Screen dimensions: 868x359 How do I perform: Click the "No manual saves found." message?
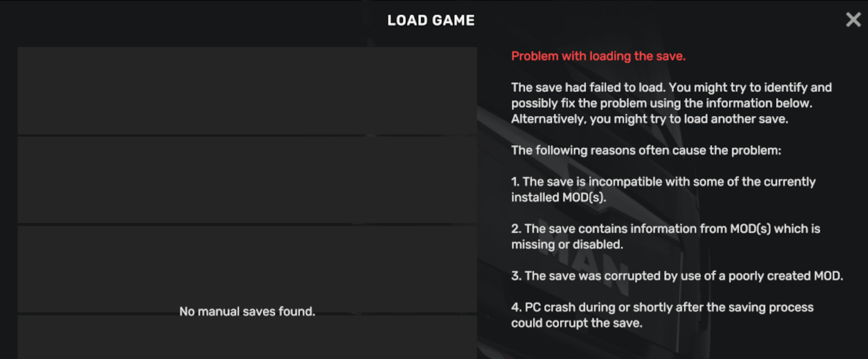click(x=247, y=312)
